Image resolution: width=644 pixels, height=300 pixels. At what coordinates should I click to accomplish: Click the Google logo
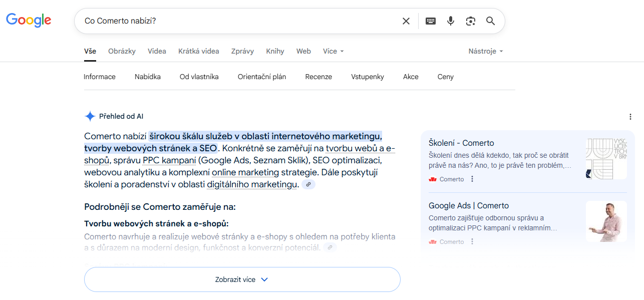[x=29, y=20]
